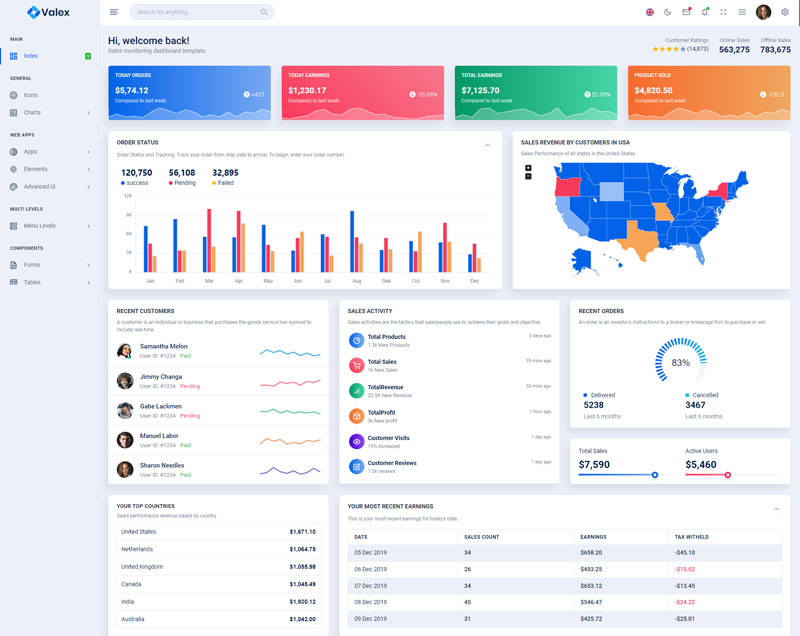Click inside the 'Search for anything' field
Image resolution: width=800 pixels, height=636 pixels.
(195, 12)
